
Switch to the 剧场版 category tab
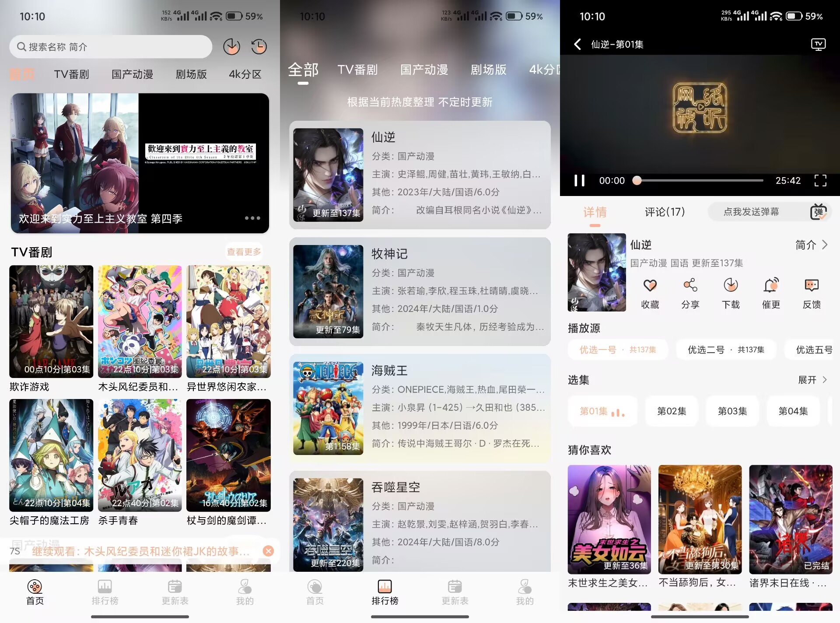[x=191, y=74]
